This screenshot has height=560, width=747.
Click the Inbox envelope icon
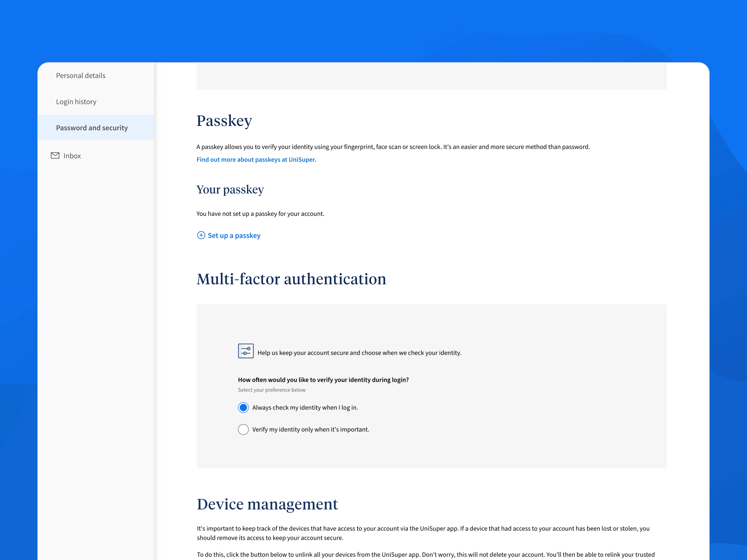pos(55,156)
